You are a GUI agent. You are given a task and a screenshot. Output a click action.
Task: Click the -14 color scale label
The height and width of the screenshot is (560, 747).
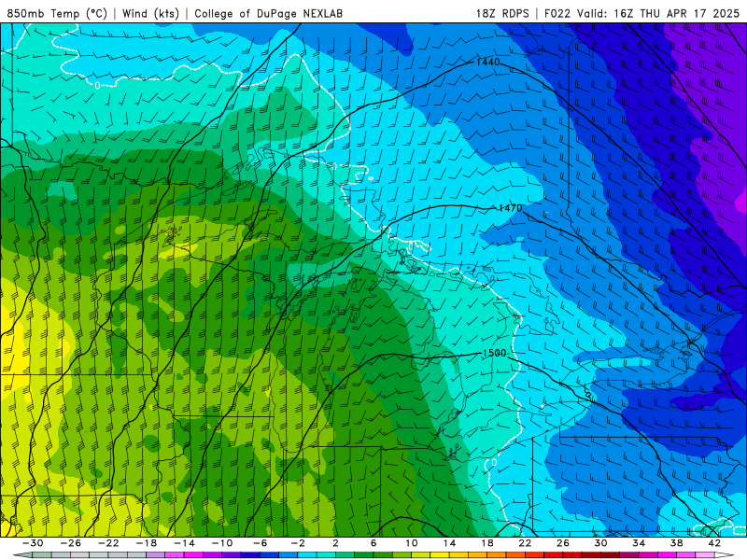(184, 543)
